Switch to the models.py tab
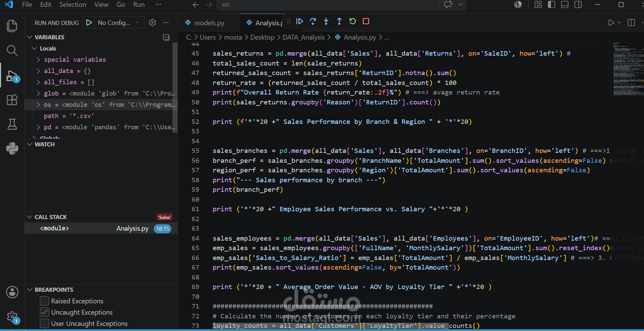 point(209,23)
